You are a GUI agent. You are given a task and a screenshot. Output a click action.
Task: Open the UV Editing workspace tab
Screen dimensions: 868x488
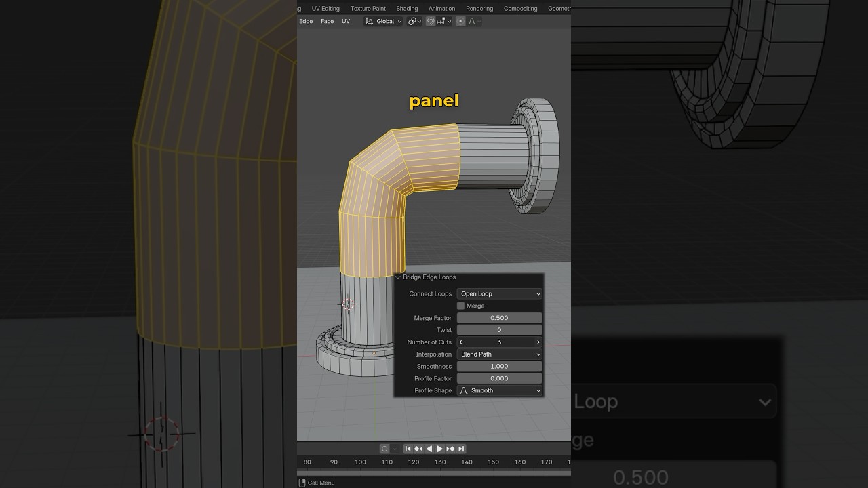[x=325, y=9]
